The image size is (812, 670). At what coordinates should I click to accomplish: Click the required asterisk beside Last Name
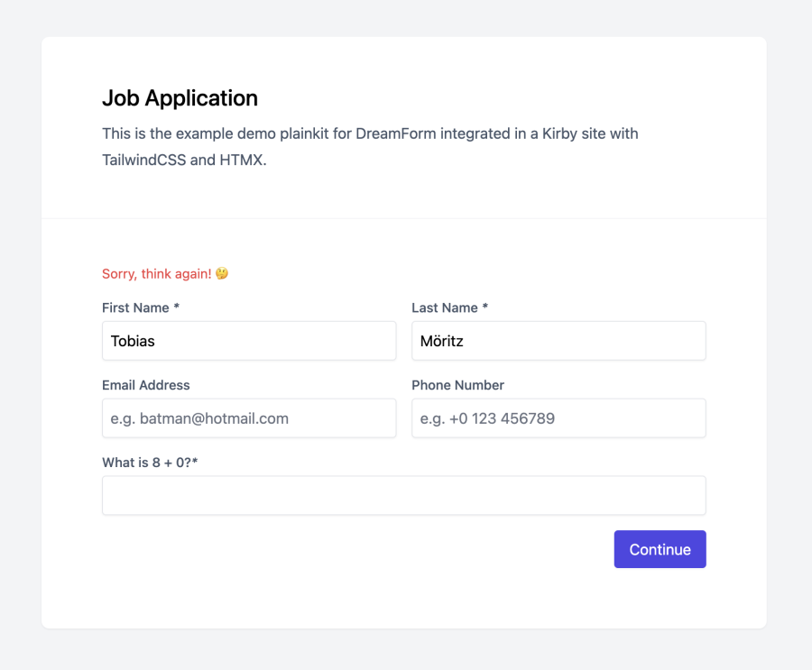(x=485, y=307)
